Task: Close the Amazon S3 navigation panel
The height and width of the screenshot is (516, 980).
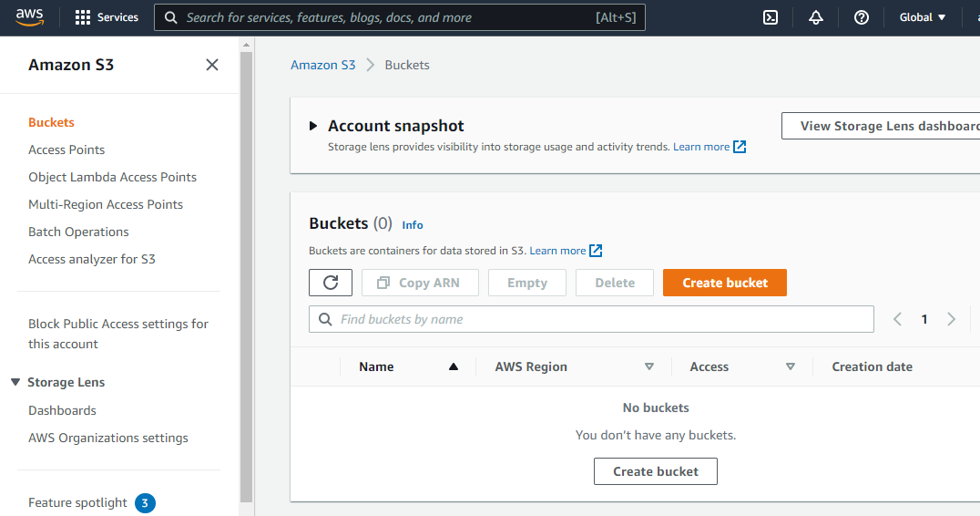Action: click(212, 65)
